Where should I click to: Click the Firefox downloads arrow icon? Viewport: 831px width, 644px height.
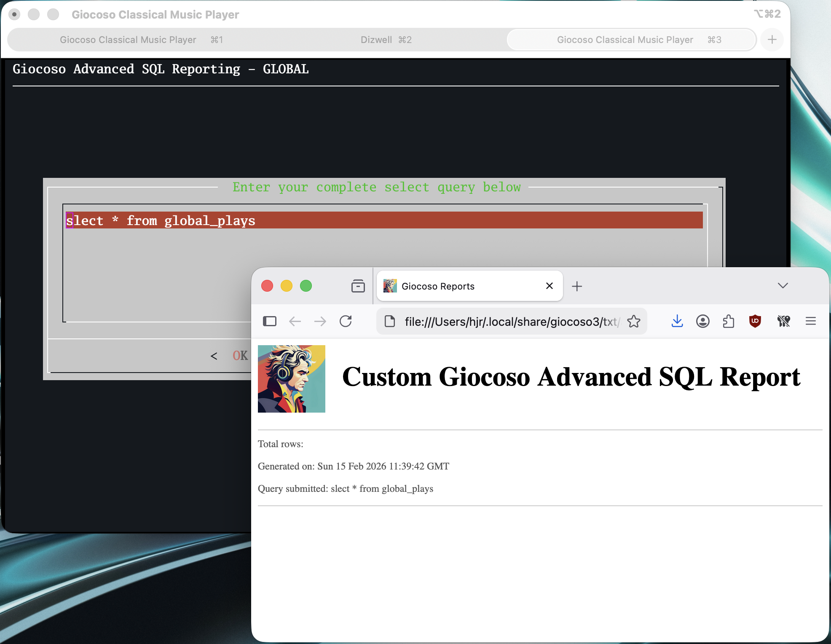pos(677,321)
